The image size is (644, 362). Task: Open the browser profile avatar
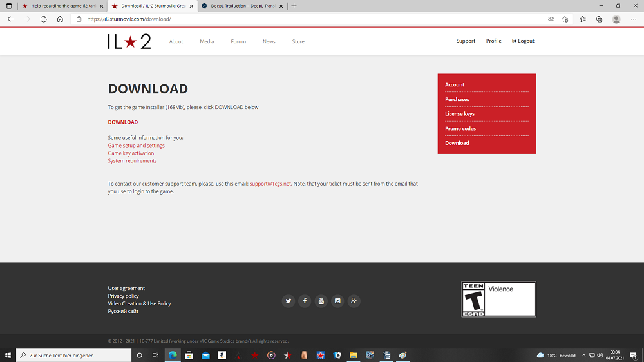coord(616,19)
